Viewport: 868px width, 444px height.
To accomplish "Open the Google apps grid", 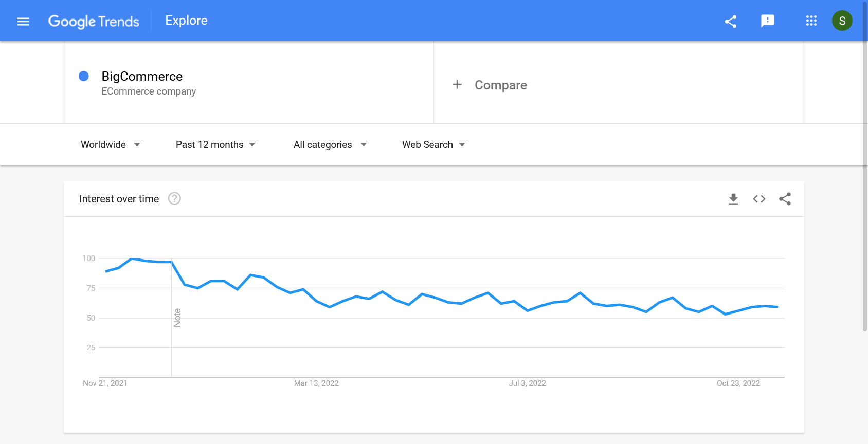I will (811, 21).
